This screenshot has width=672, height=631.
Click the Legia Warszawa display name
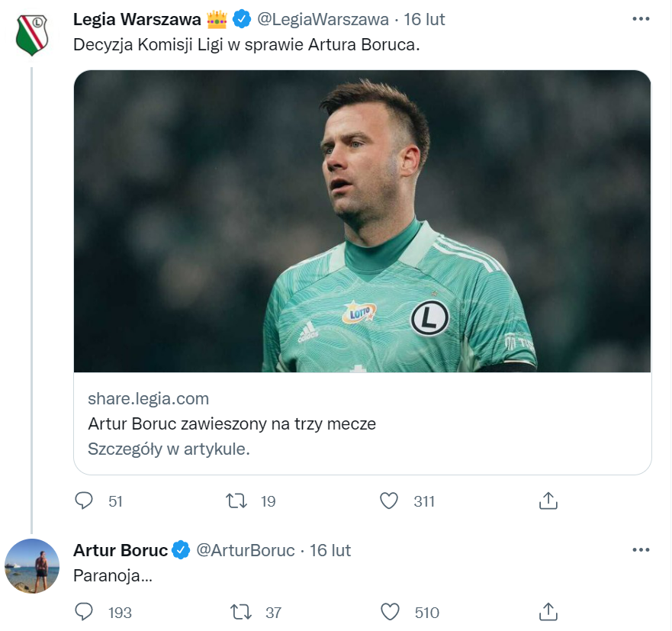(137, 19)
